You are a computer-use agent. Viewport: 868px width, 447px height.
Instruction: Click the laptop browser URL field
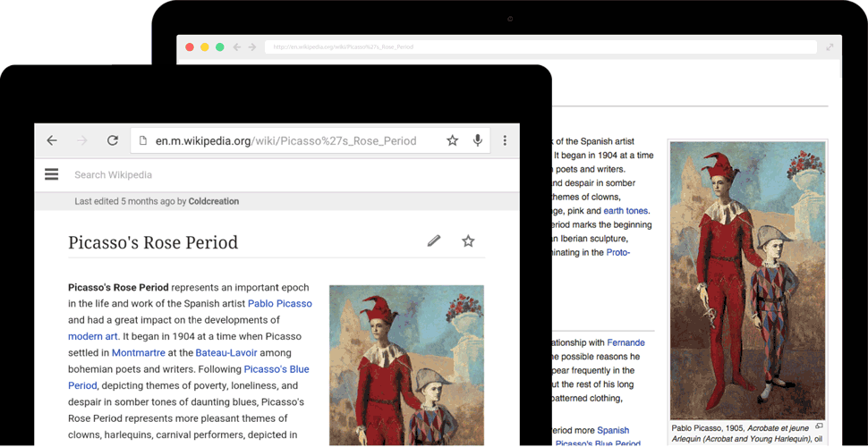(540, 47)
